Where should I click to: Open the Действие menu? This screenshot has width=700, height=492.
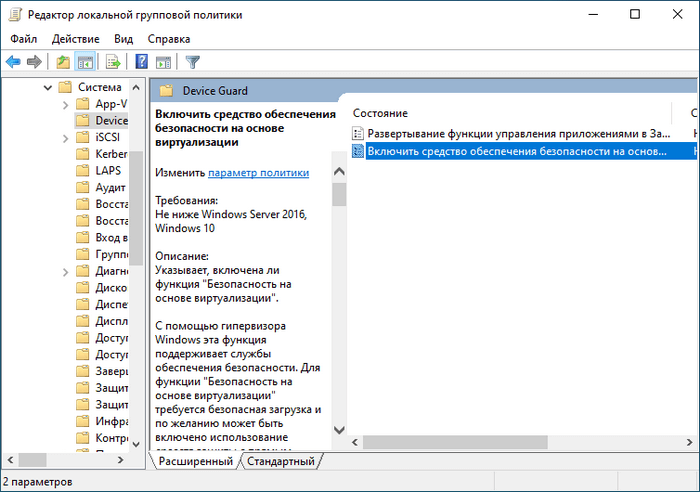(75, 39)
